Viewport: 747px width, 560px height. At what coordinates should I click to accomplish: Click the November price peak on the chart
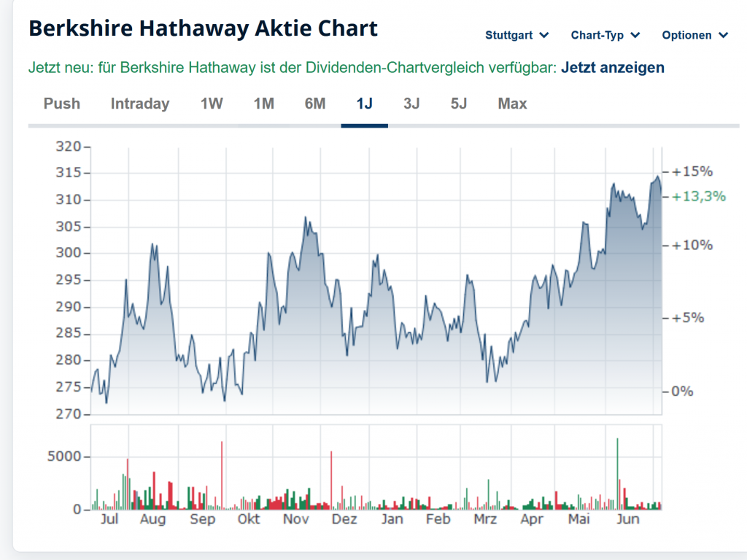coord(306,218)
